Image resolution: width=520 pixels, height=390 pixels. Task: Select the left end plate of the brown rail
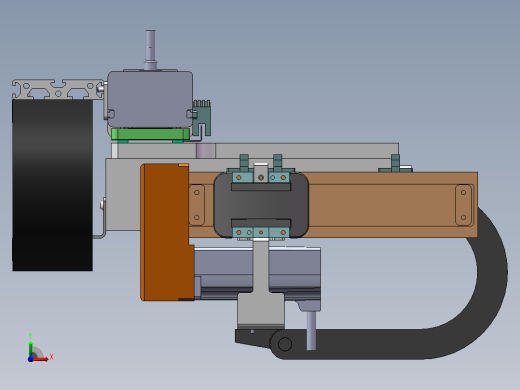(x=197, y=205)
